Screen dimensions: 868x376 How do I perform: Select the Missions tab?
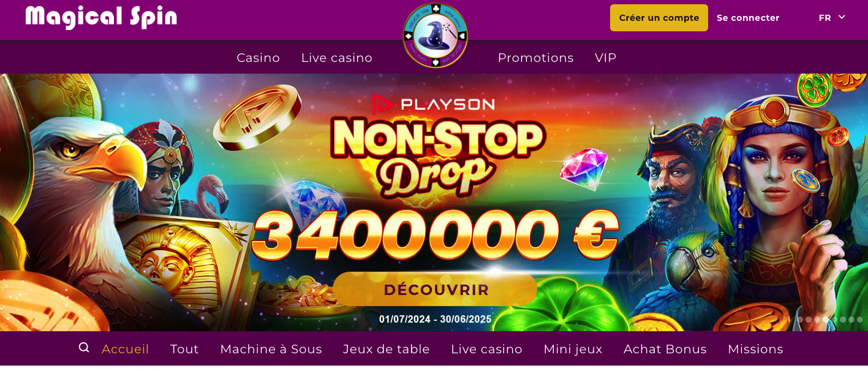755,349
